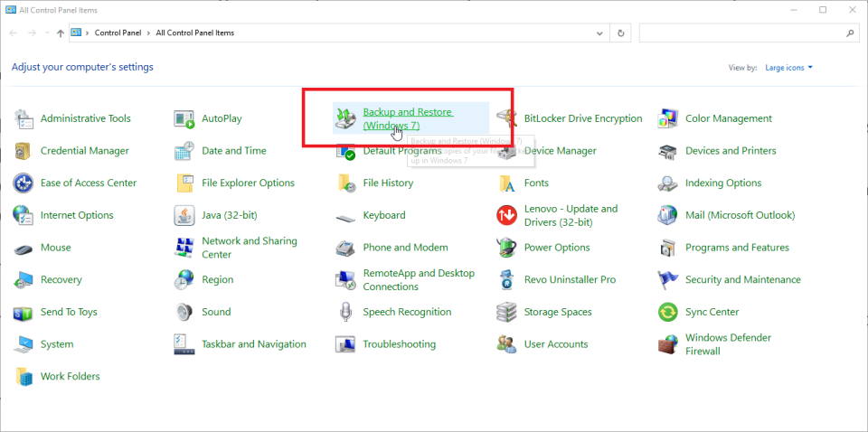Screen dimensions: 868x432
Task: Open the File Explorer Options icon
Action: tap(184, 183)
